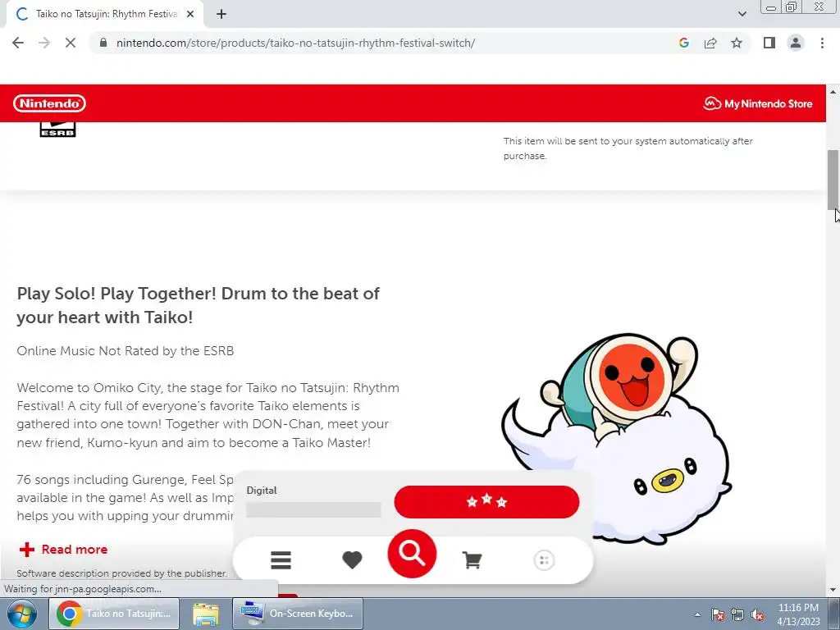Click the 'Welcome to Omiko City' paragraph
This screenshot has height=630, width=840.
click(208, 415)
